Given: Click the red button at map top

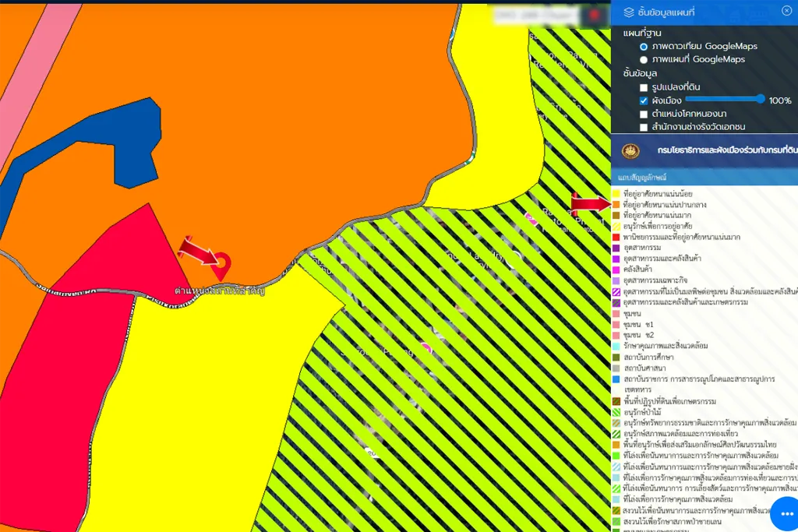Looking at the screenshot, I should coord(596,14).
